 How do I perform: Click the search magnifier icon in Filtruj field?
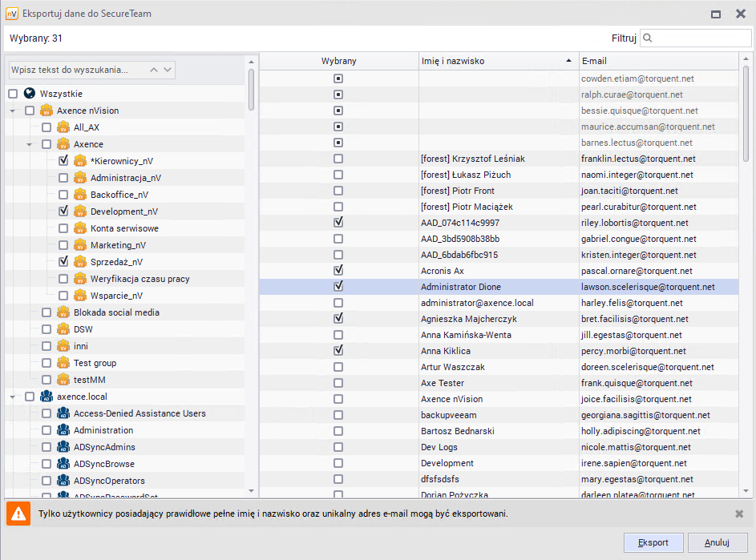(x=647, y=38)
